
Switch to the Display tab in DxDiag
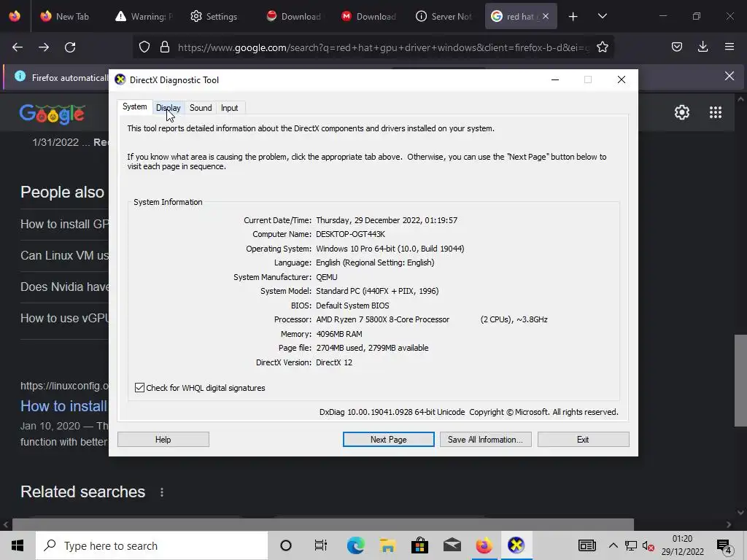pos(169,108)
